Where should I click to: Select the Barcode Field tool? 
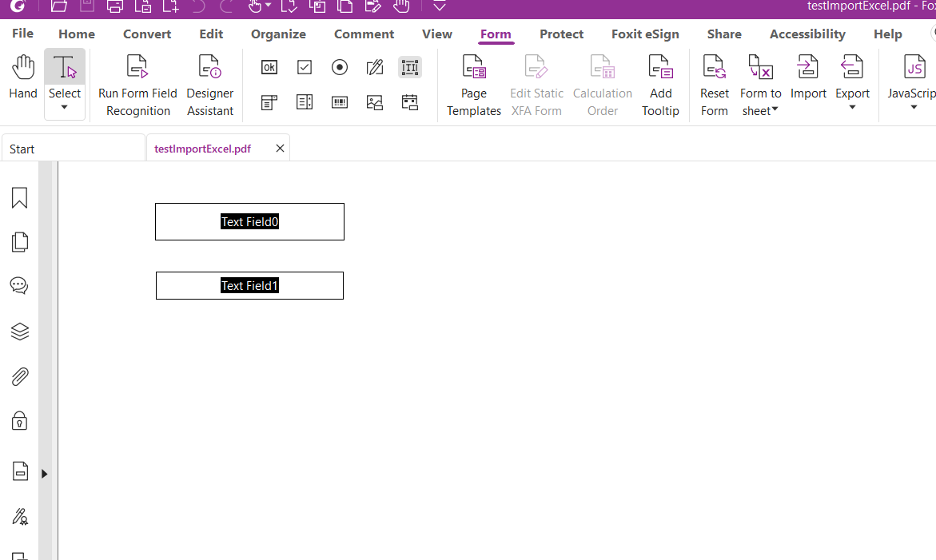339,102
